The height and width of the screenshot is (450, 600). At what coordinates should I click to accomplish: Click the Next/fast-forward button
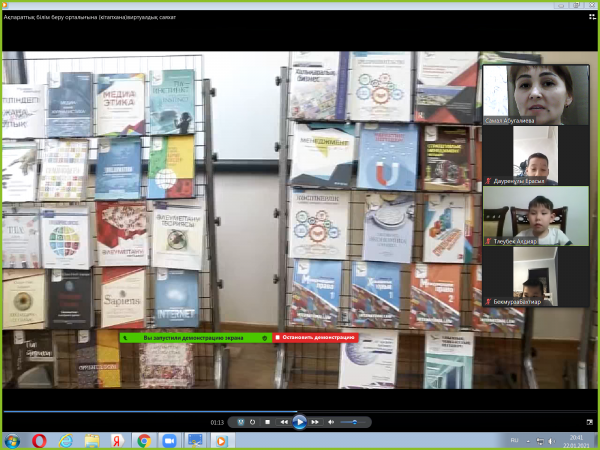coord(316,423)
